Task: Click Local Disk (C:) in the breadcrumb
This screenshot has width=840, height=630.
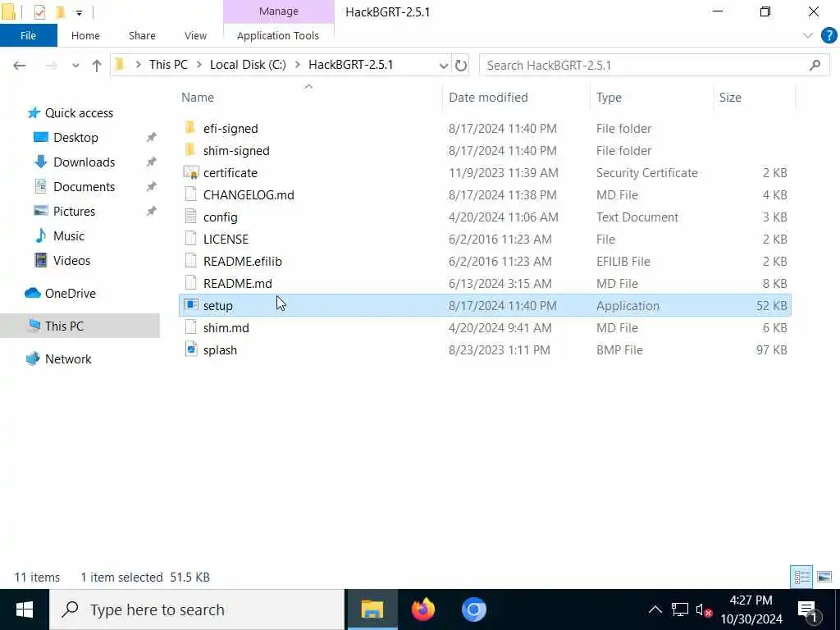Action: [x=248, y=65]
